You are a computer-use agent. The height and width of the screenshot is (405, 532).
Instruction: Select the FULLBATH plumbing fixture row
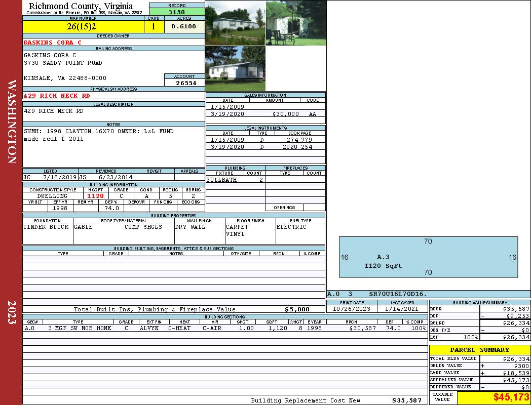click(x=235, y=180)
